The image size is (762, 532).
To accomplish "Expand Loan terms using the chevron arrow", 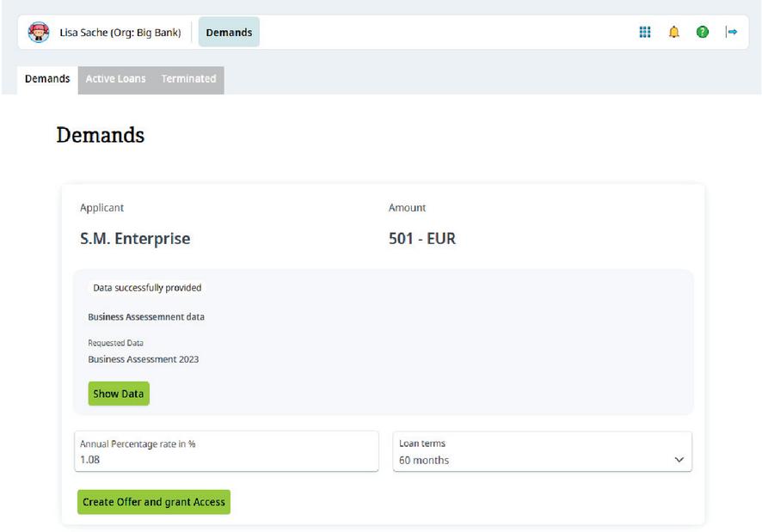I will pyautogui.click(x=679, y=460).
